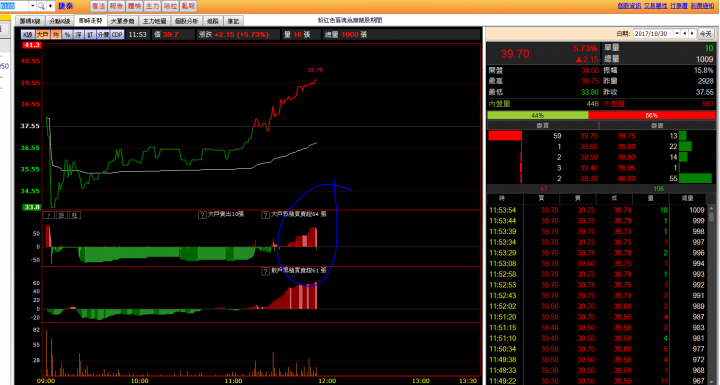Toggle the 浮 chart option button
This screenshot has height=385, width=720.
click(x=79, y=35)
